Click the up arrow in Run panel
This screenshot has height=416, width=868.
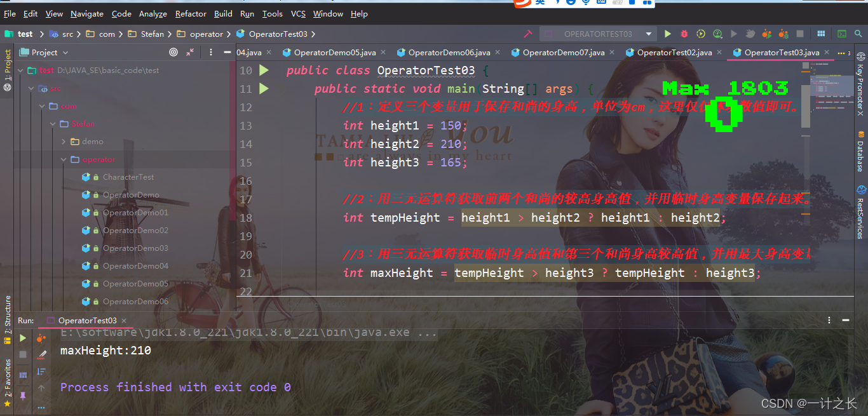(42, 387)
